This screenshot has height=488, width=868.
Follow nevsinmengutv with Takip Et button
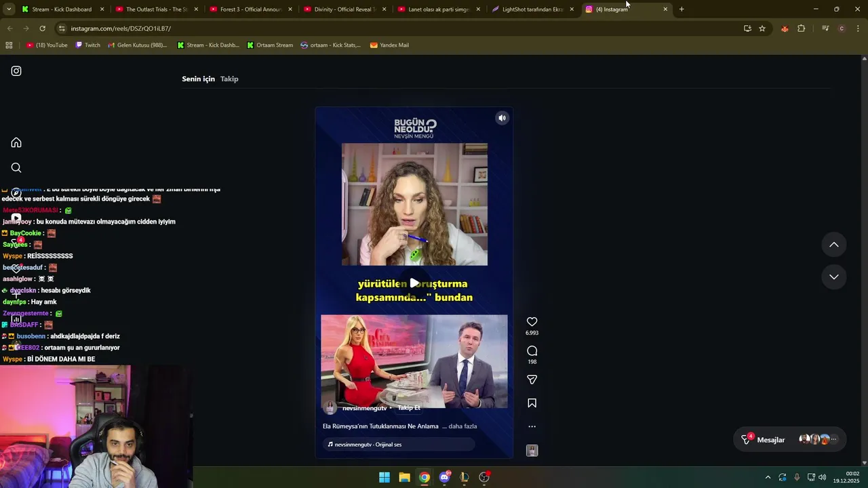pyautogui.click(x=409, y=408)
